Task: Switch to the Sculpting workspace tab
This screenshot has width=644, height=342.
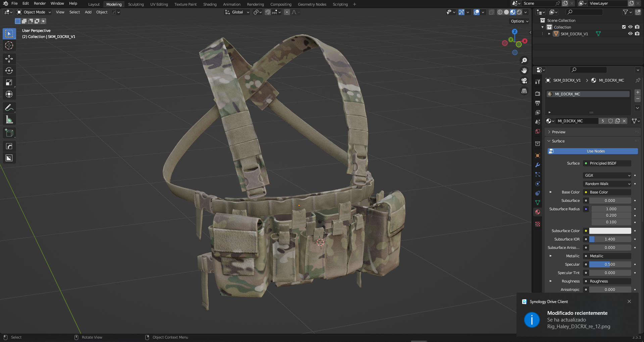Action: click(x=136, y=4)
